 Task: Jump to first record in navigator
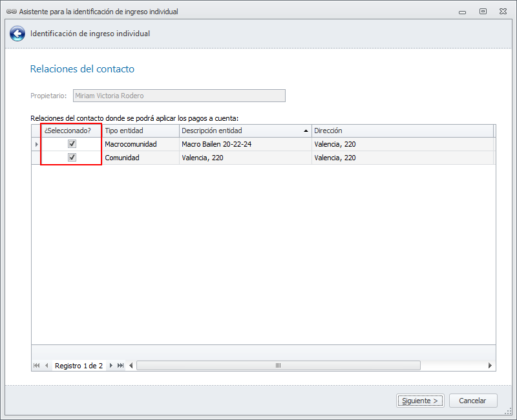[37, 365]
